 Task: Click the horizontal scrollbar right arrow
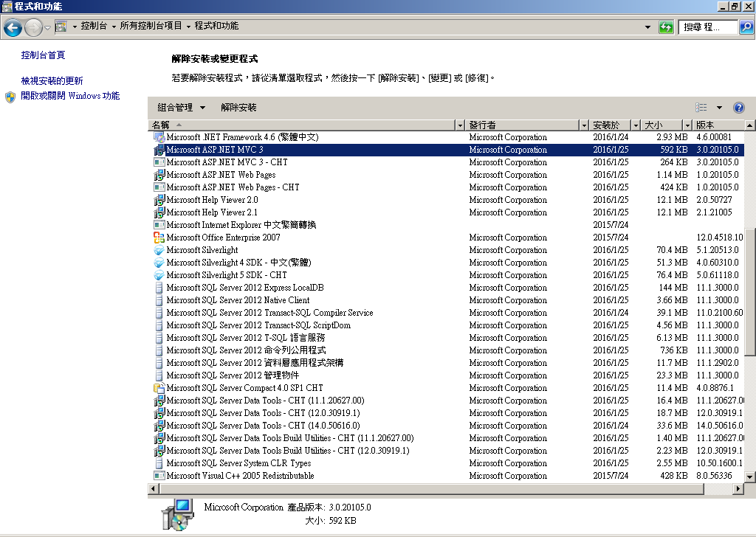tap(738, 489)
